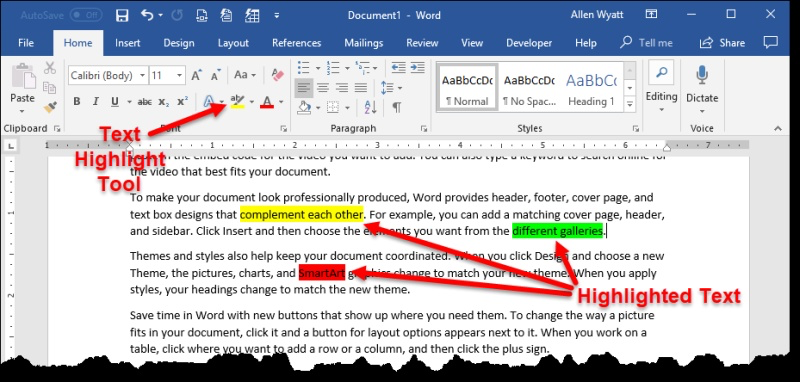Image resolution: width=800 pixels, height=382 pixels.
Task: Click the Multilevel list icon
Action: [362, 68]
